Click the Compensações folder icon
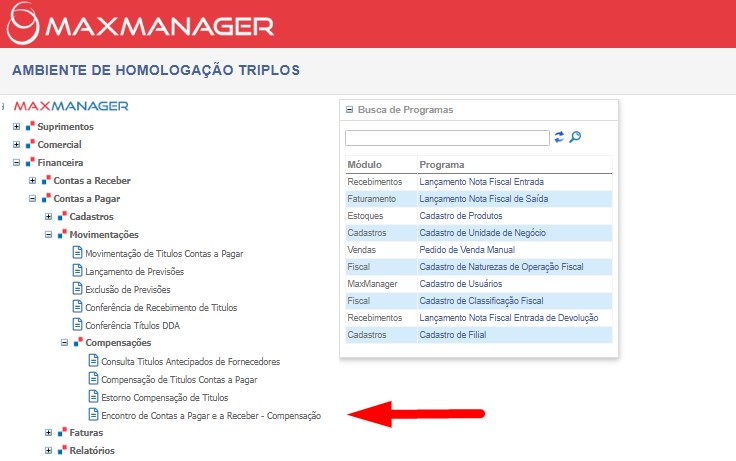Image resolution: width=736 pixels, height=461 pixels. (78, 342)
